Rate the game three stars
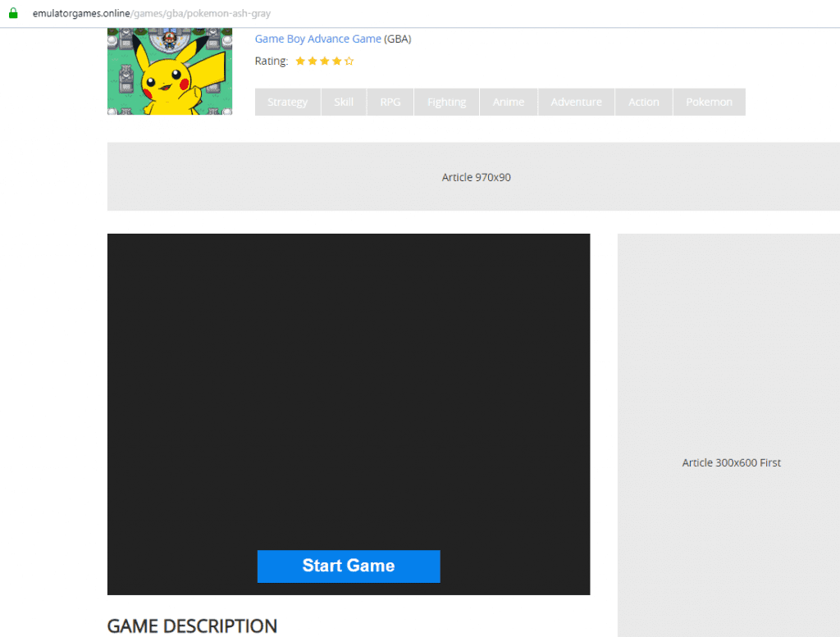Image resolution: width=840 pixels, height=637 pixels. (x=325, y=61)
